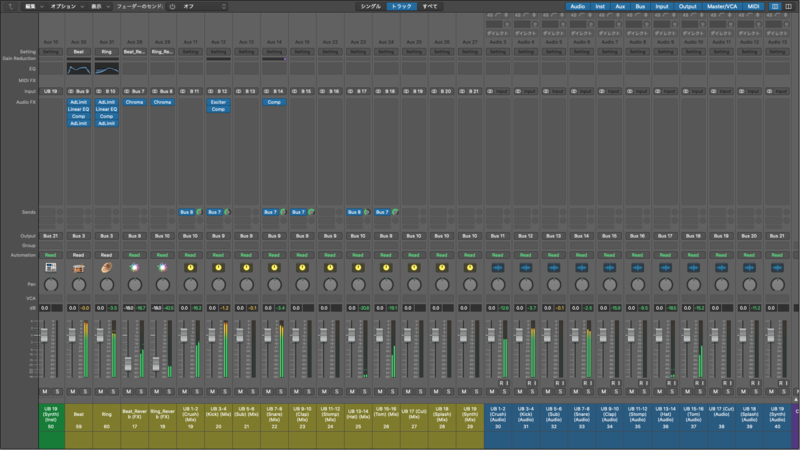Open the Comp plug-in on Aux 14

pyautogui.click(x=274, y=102)
